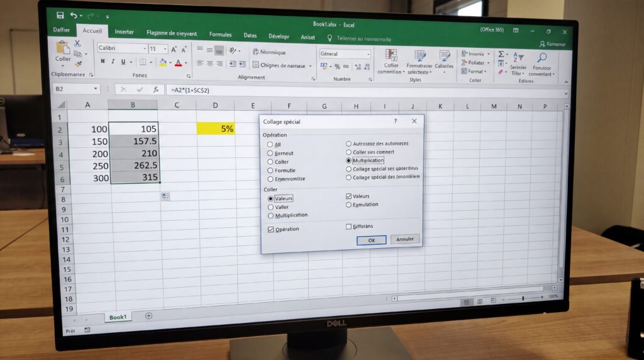Click the yellow fill color swatch

click(x=163, y=62)
